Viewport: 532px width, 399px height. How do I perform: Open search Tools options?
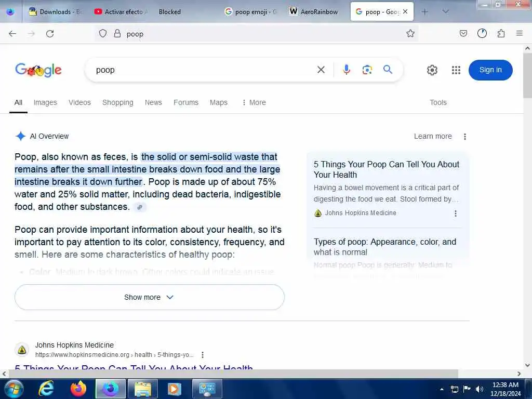[x=438, y=102]
